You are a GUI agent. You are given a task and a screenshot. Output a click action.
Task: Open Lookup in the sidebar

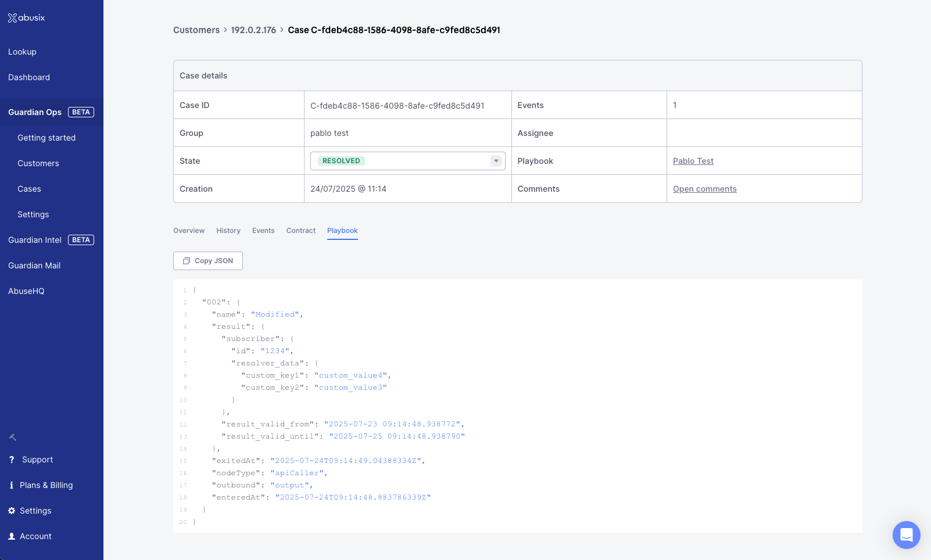pos(22,52)
